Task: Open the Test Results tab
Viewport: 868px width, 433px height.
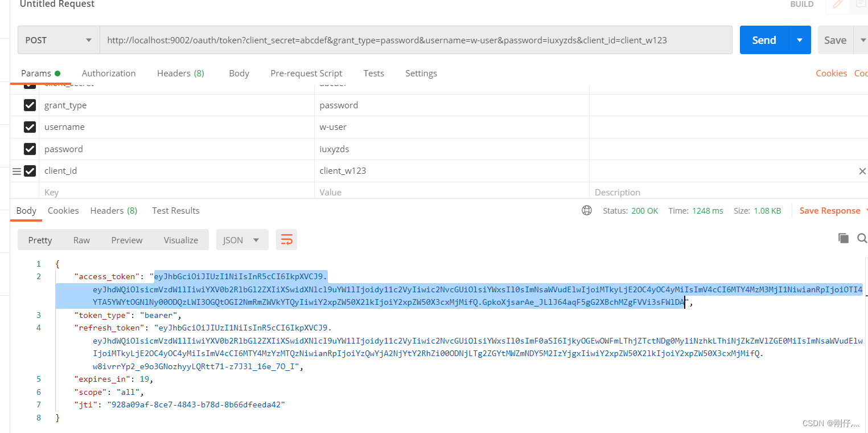Action: (x=176, y=211)
